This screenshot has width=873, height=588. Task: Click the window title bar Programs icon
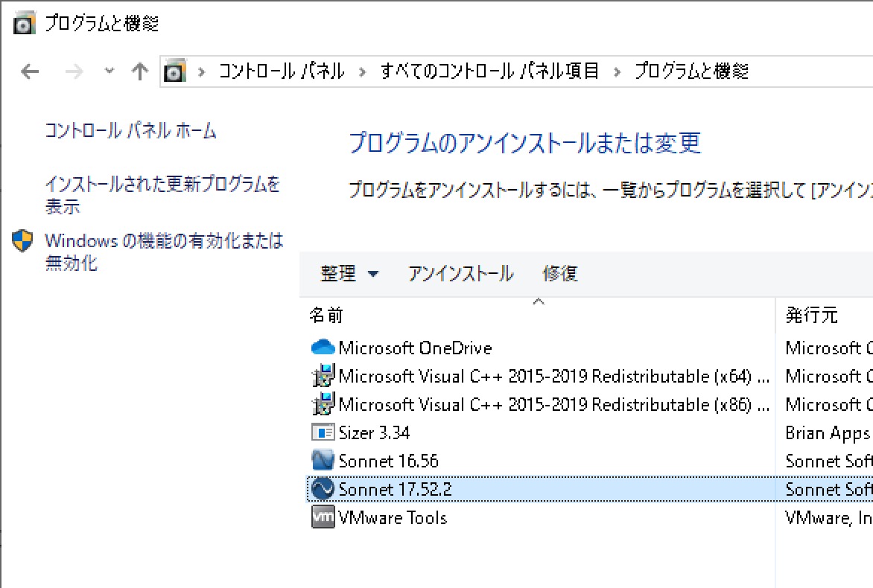coord(24,23)
